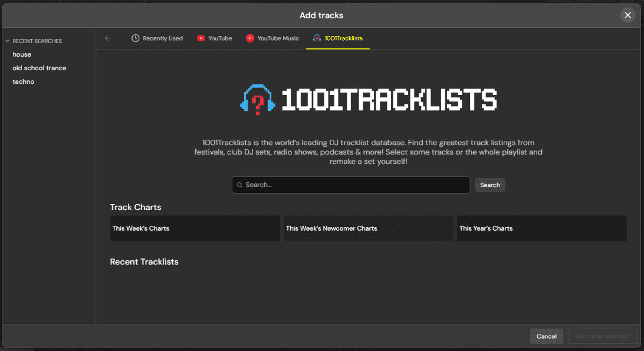Select the "house" recent search
Screen dimensions: 644x351
coord(22,54)
